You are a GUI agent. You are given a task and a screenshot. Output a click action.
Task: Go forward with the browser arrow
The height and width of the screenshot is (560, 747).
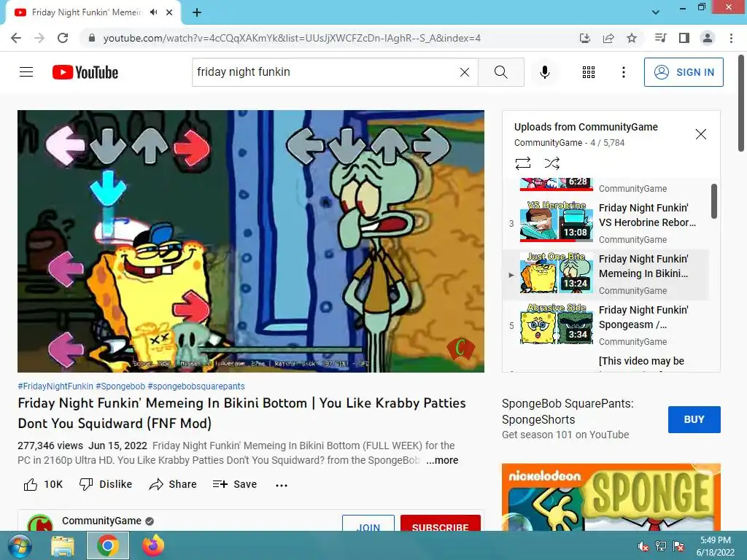[39, 38]
